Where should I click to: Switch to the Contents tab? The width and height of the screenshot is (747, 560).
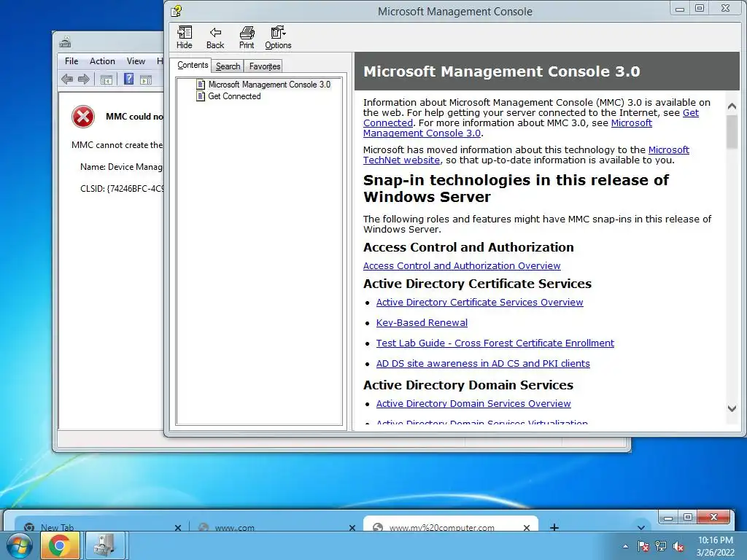click(193, 65)
